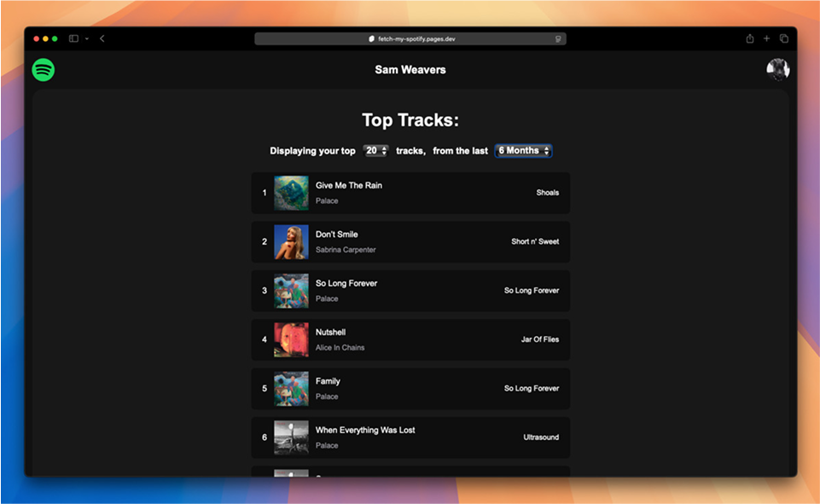Toggle the Safari sidebar icon
The width and height of the screenshot is (820, 504).
(73, 38)
